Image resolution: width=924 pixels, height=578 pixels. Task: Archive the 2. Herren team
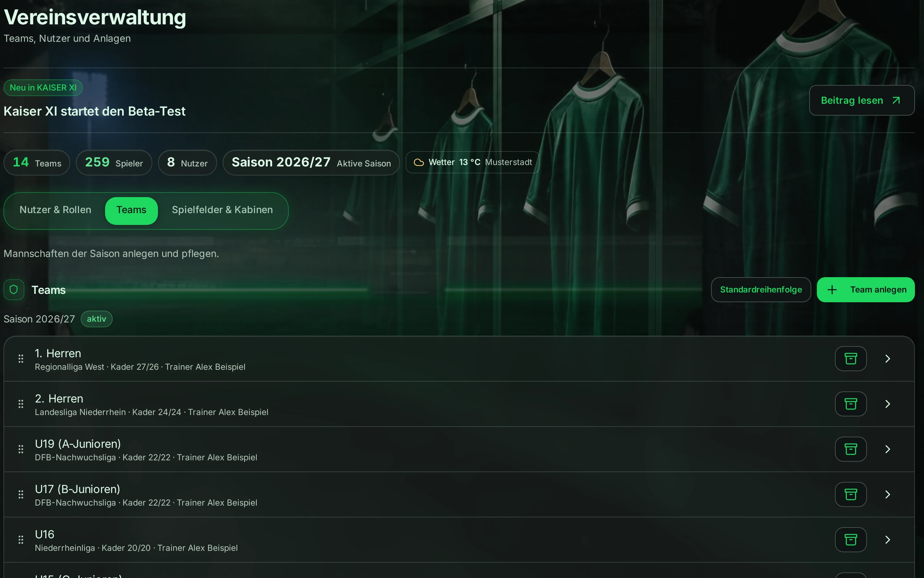click(851, 404)
